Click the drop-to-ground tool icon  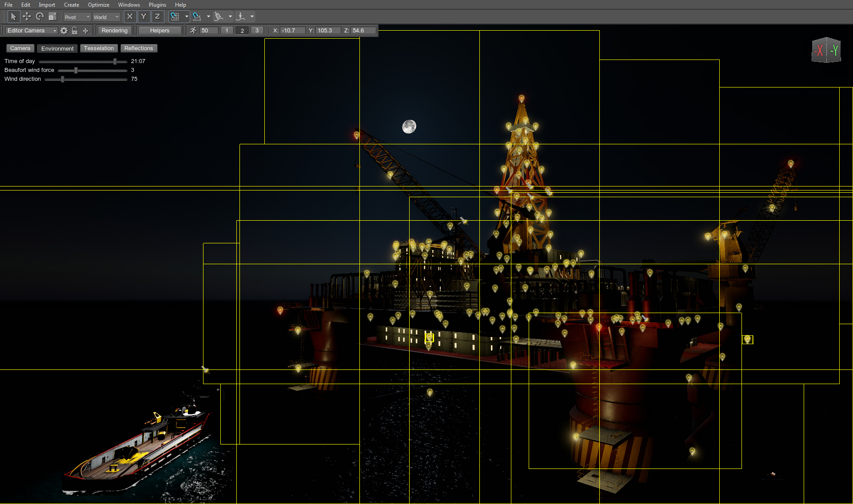point(241,16)
